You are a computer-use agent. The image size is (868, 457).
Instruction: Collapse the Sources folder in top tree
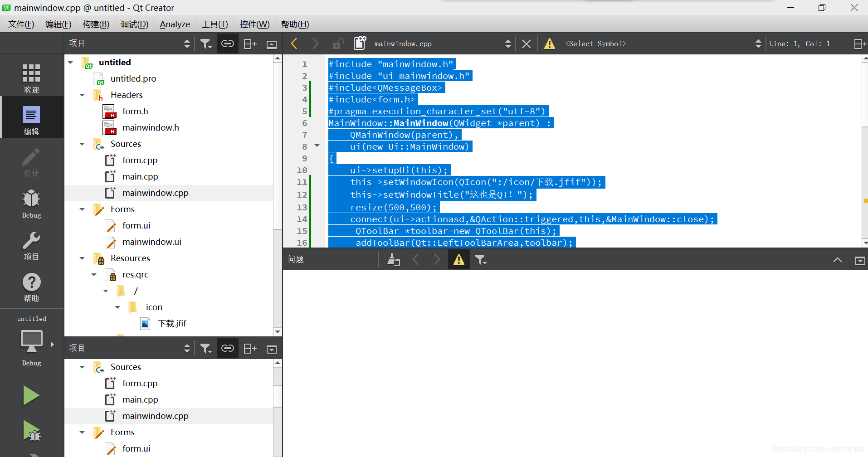(x=82, y=144)
